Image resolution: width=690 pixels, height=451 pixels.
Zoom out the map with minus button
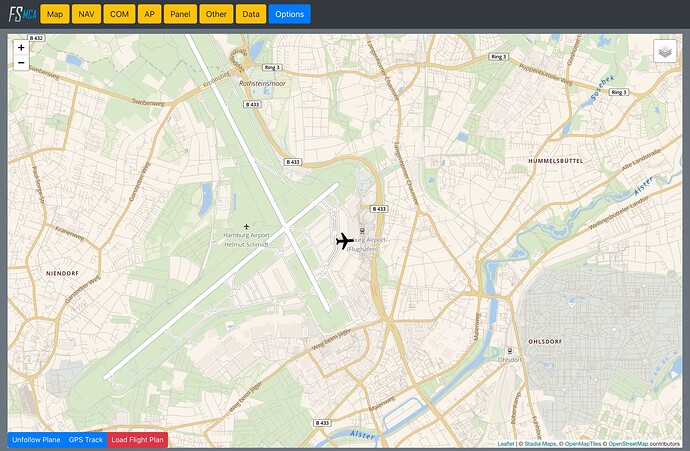[21, 62]
